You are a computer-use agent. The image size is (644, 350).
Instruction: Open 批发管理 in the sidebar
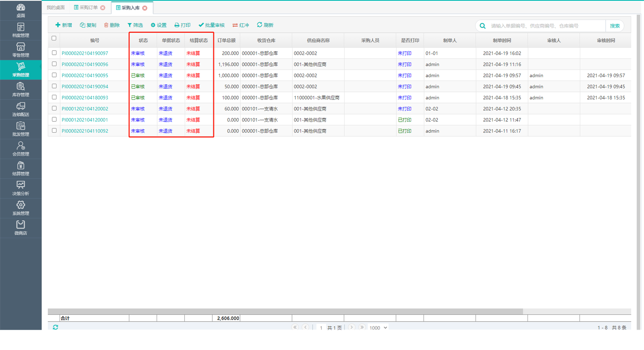(21, 129)
